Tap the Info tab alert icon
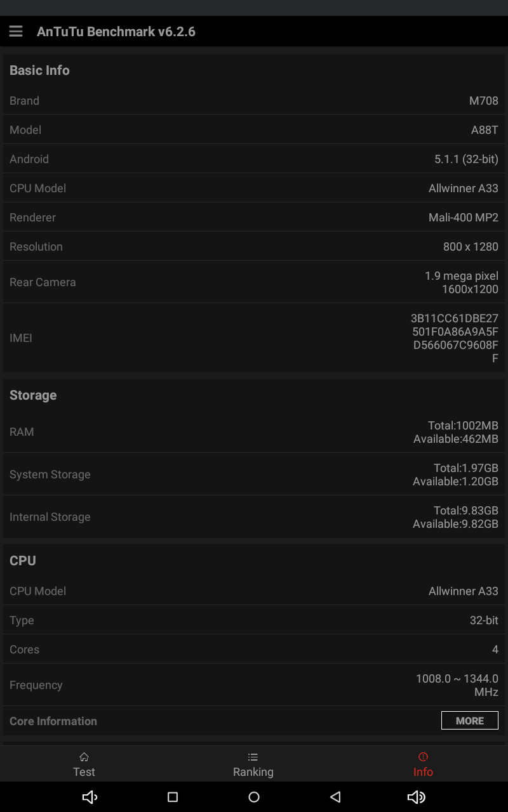 tap(423, 757)
